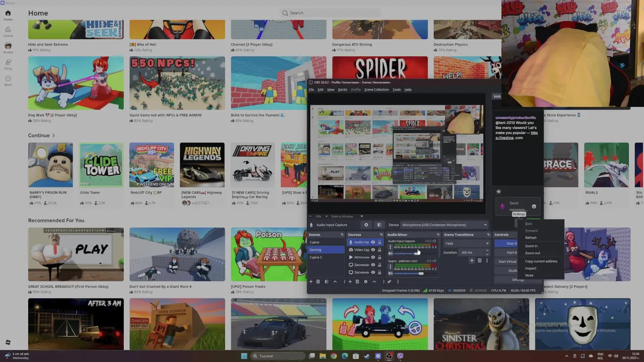Open Windows Start menu
644x362 pixels.
tap(244, 356)
